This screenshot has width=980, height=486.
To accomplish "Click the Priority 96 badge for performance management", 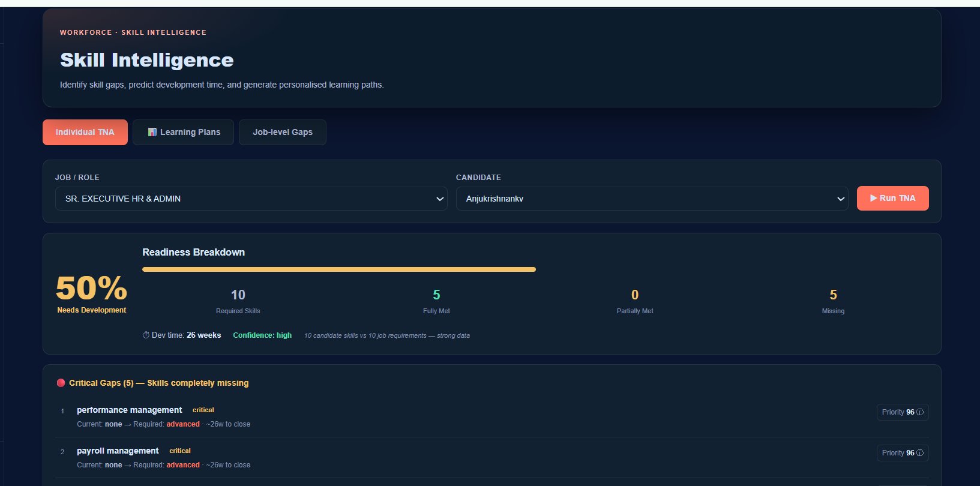I will [903, 412].
